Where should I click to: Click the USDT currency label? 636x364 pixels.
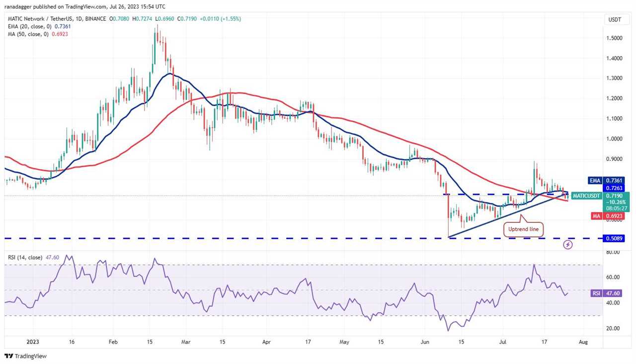click(x=615, y=19)
